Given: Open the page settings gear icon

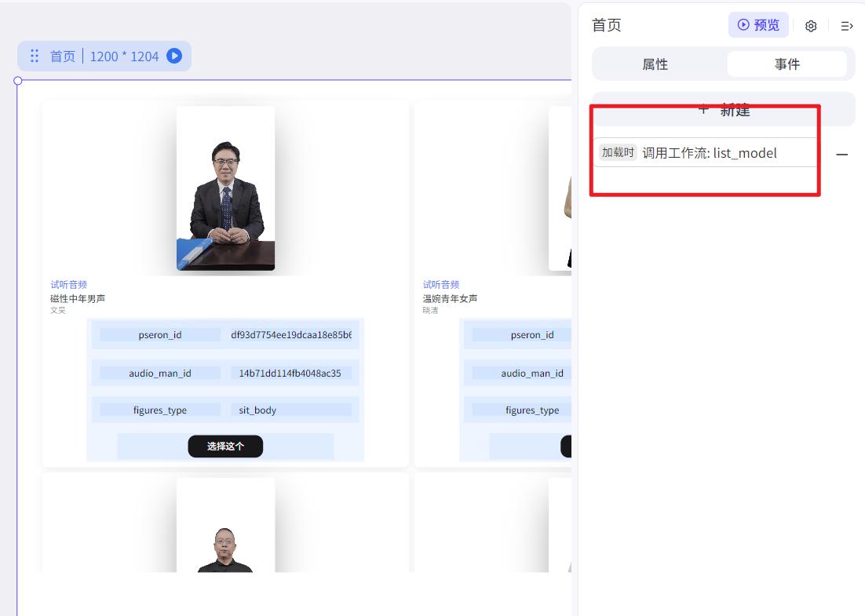Looking at the screenshot, I should tap(811, 25).
